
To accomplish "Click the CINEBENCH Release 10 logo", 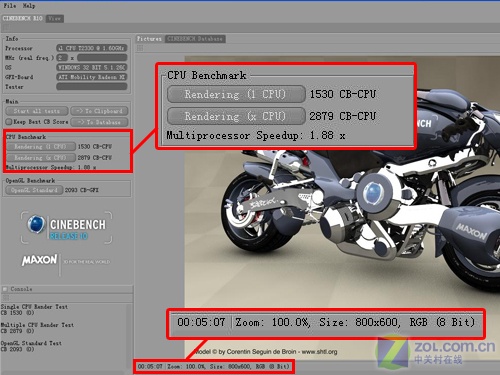I will [67, 227].
